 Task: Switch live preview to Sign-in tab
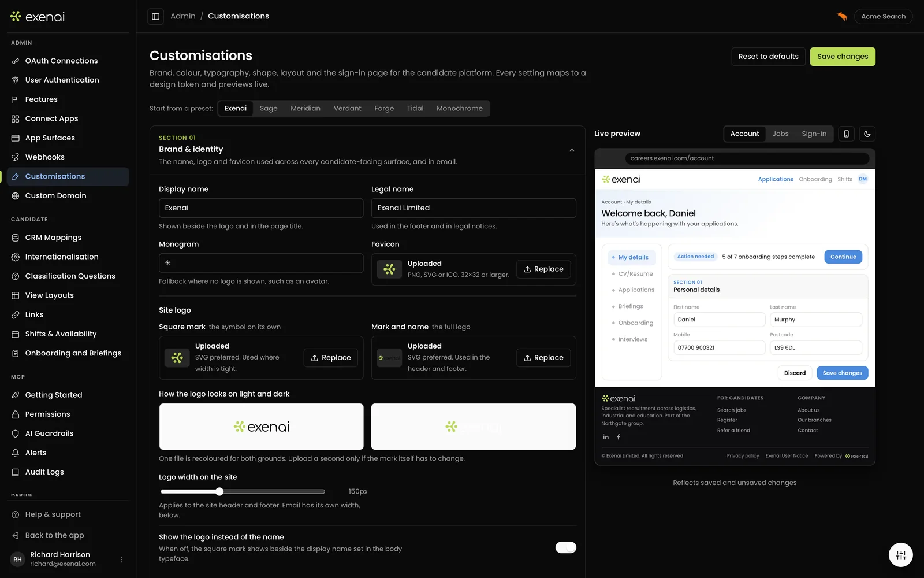click(814, 134)
